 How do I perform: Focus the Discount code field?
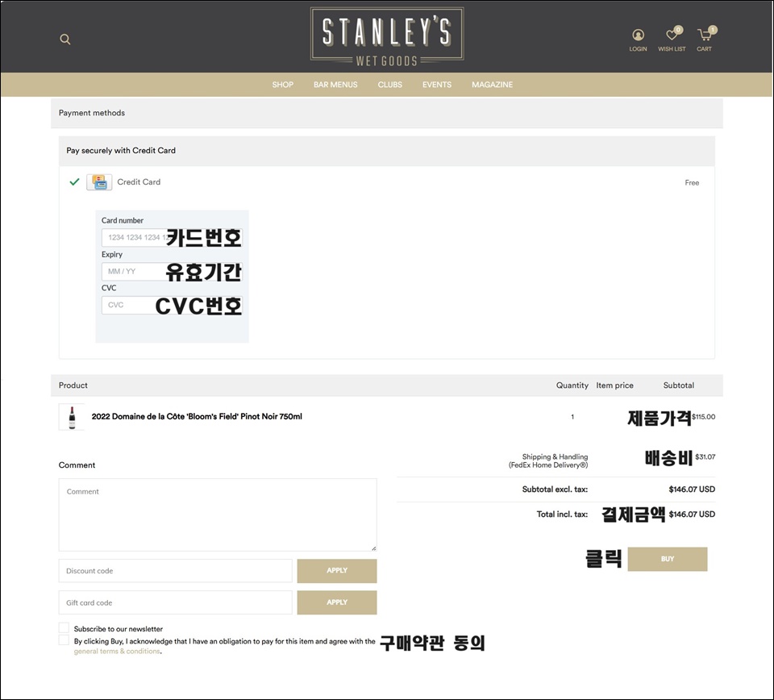pyautogui.click(x=175, y=571)
